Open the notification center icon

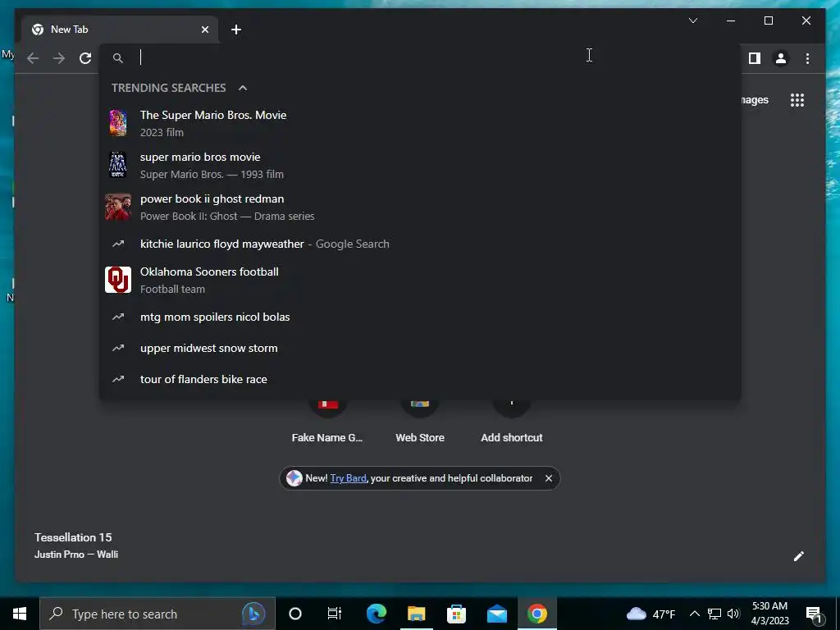[x=814, y=614]
